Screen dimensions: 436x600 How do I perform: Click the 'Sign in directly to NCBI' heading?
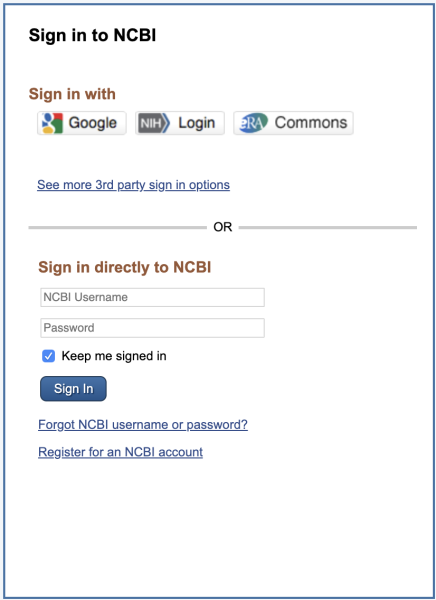pos(125,267)
